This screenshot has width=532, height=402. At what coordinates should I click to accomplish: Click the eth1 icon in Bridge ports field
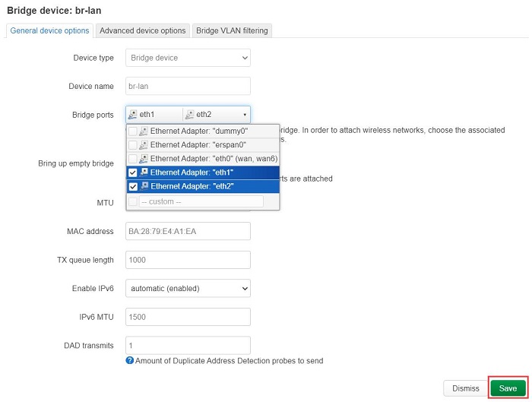(x=133, y=115)
